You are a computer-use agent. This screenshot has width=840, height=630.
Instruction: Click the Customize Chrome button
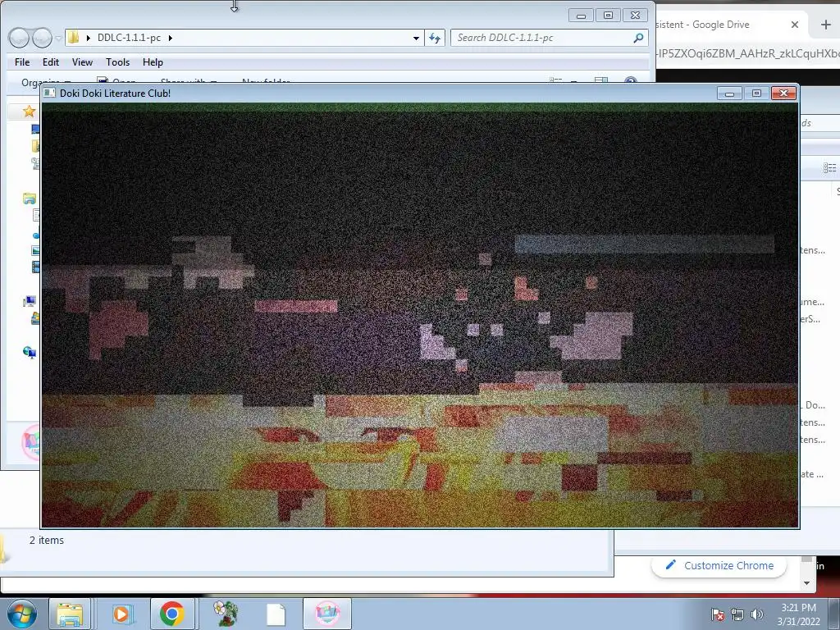coord(719,566)
